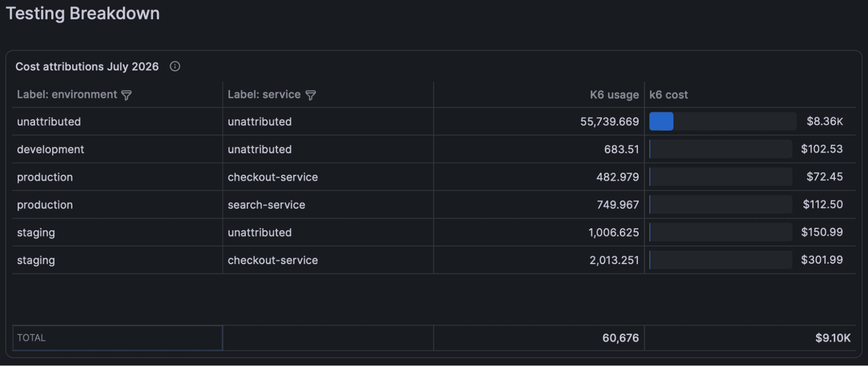868x366 pixels.
Task: Select the Testing Breakdown heading
Action: pos(83,13)
